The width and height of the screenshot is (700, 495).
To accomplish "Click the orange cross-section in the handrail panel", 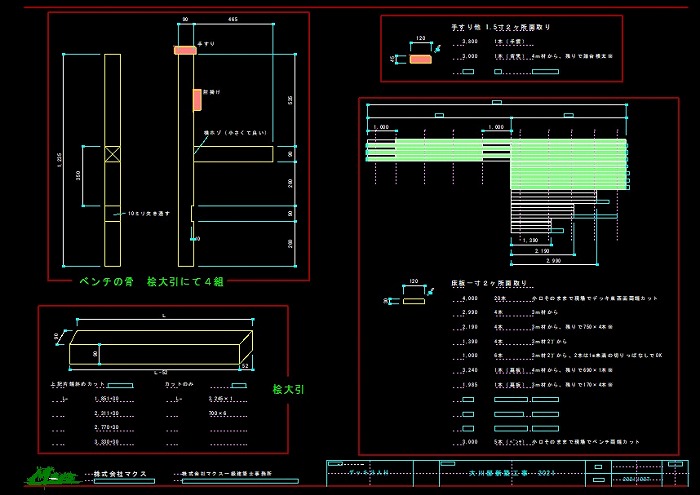I will pos(421,59).
